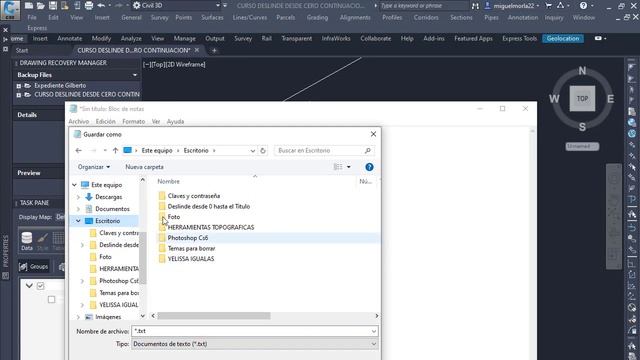The height and width of the screenshot is (360, 640).
Task: Toggle the checked checkbox in Task Pane tree
Action: coord(40,286)
